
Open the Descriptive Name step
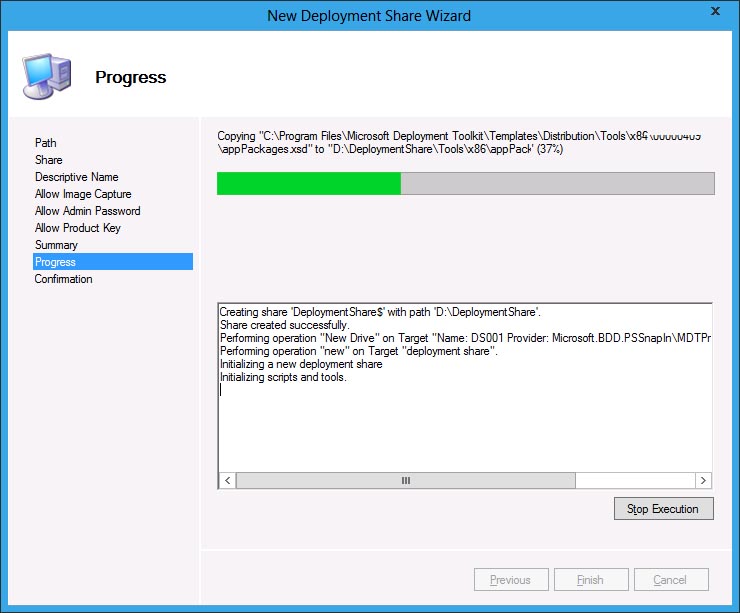(x=77, y=177)
